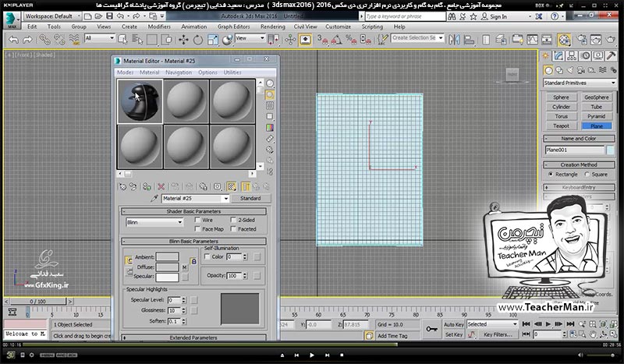Click Get Material icon in Material Editor
The image size is (624, 364).
click(x=122, y=186)
